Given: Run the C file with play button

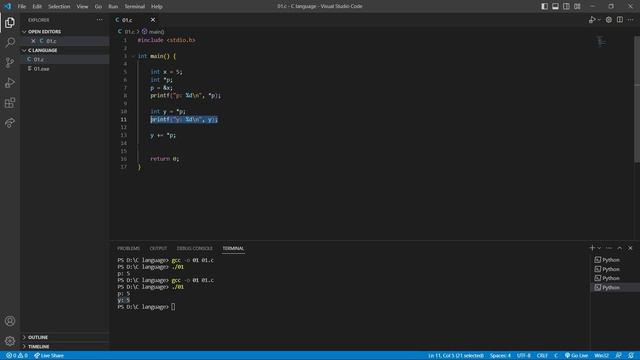Looking at the screenshot, I should (x=592, y=20).
